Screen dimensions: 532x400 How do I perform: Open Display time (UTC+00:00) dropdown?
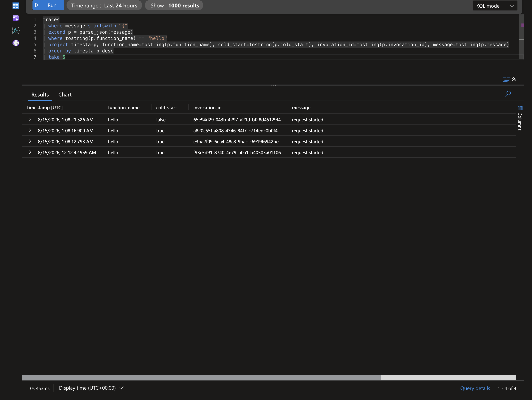point(91,388)
